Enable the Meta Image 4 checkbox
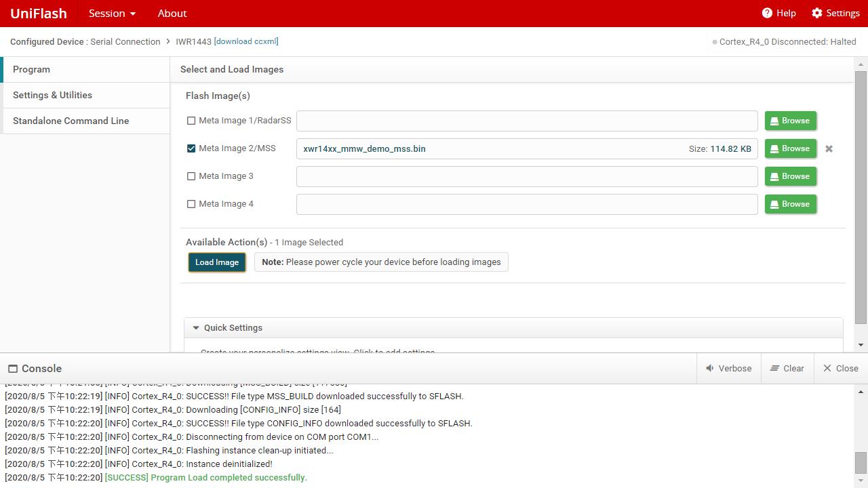The height and width of the screenshot is (488, 868). [191, 204]
